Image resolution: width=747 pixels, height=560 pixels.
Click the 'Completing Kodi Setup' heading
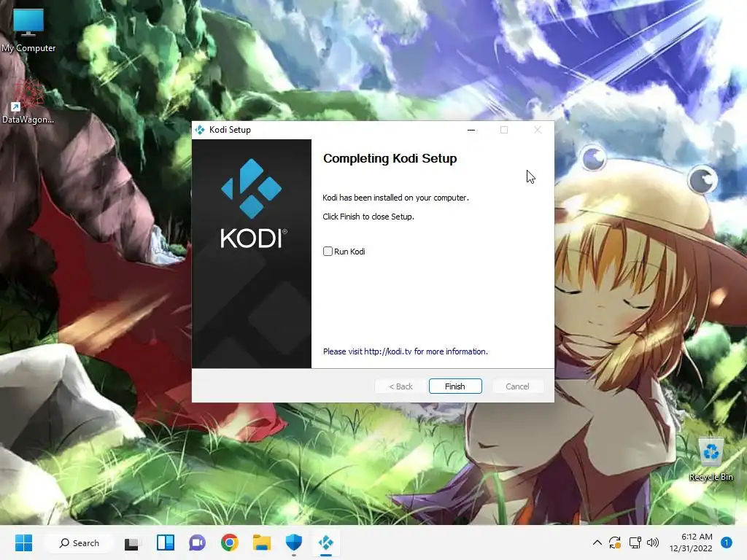[x=390, y=158]
